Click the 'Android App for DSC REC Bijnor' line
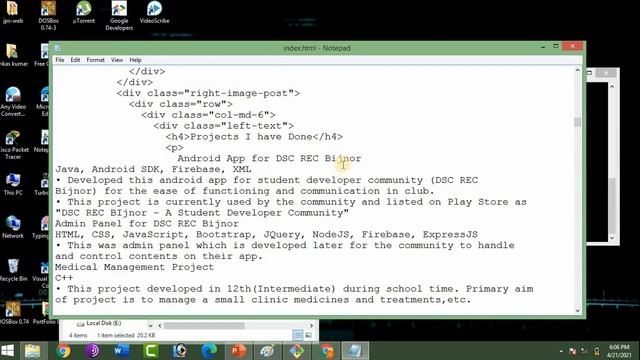The width and height of the screenshot is (640, 360). [x=269, y=158]
